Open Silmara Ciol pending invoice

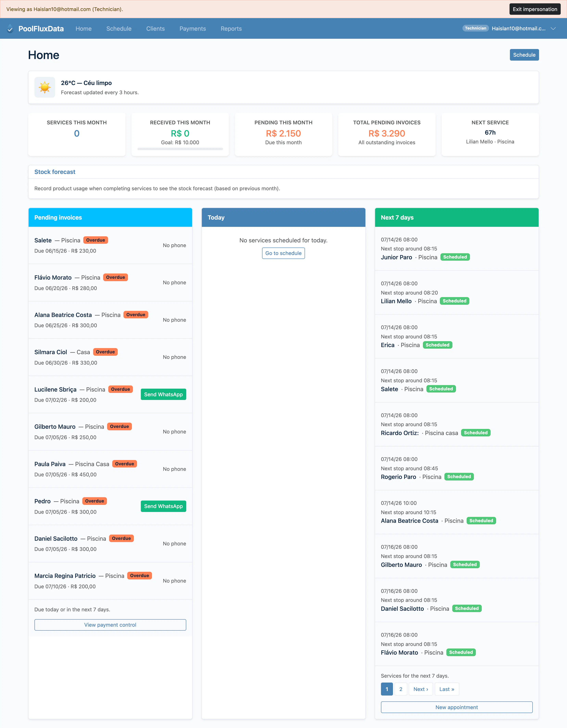[51, 352]
